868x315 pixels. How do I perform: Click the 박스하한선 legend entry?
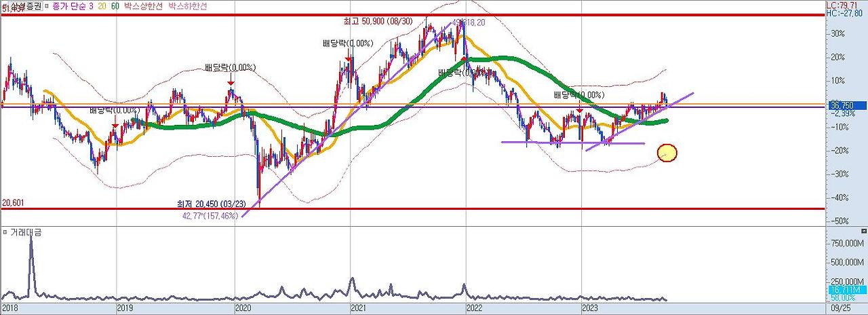[188, 5]
